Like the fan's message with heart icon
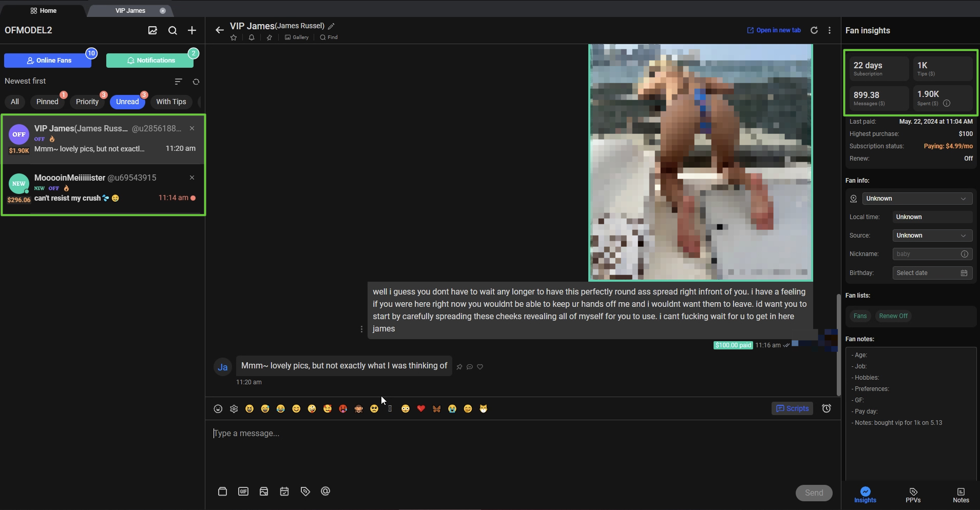Screen dimensions: 980x510 pos(480,367)
